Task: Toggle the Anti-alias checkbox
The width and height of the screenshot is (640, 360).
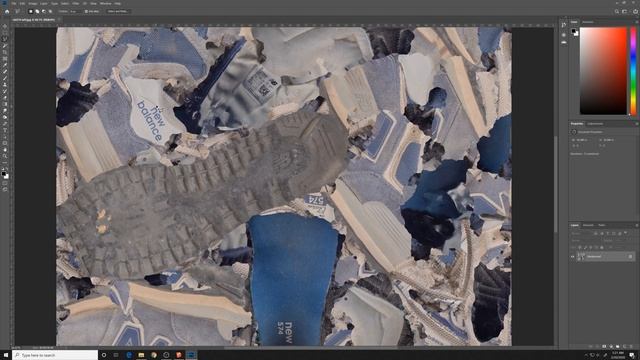Action: pos(86,11)
